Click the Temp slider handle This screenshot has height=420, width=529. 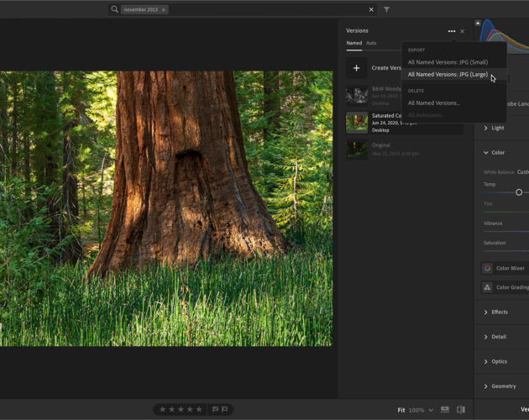pyautogui.click(x=519, y=192)
